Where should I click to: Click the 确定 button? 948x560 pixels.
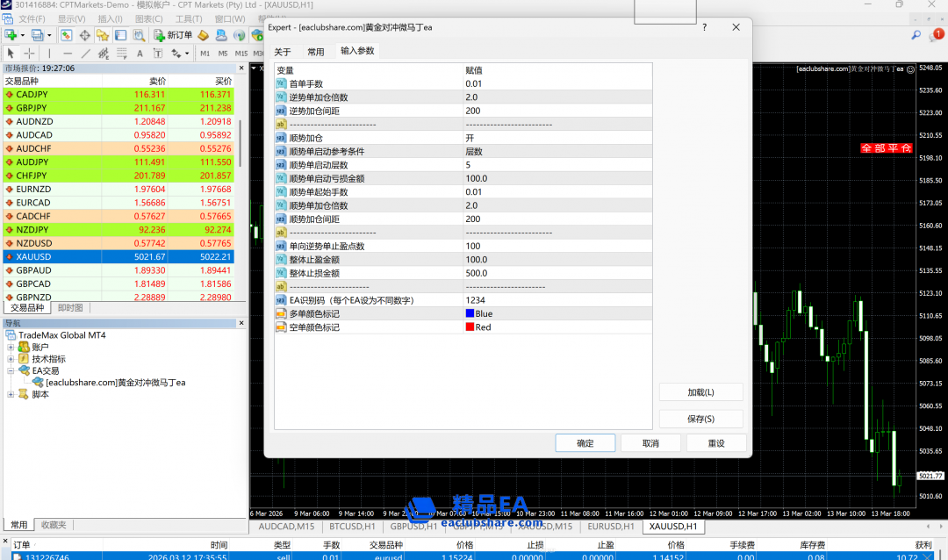coord(585,443)
